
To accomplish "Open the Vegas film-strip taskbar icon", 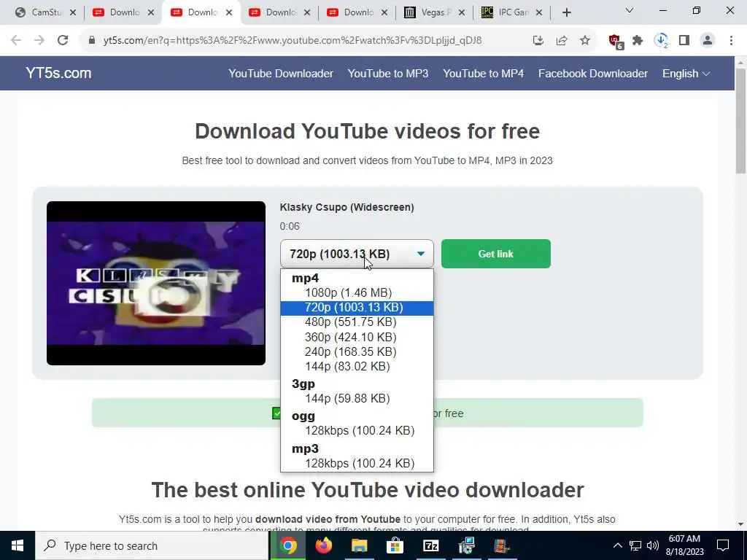I will 502,545.
